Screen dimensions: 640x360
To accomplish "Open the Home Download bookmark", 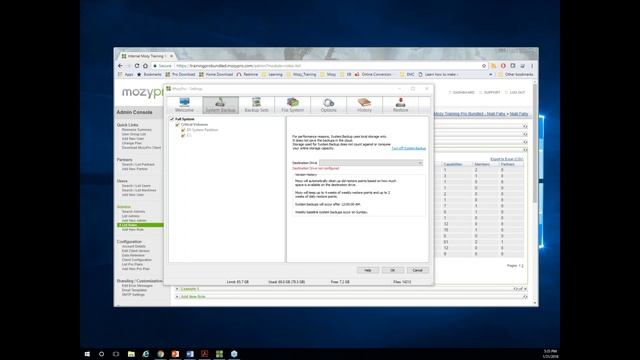I will [x=216, y=75].
